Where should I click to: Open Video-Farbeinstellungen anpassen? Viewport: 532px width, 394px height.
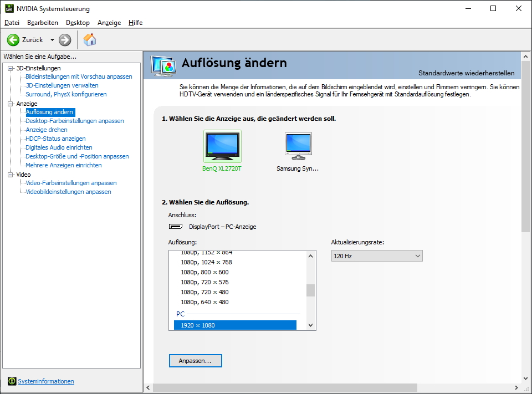click(x=71, y=183)
